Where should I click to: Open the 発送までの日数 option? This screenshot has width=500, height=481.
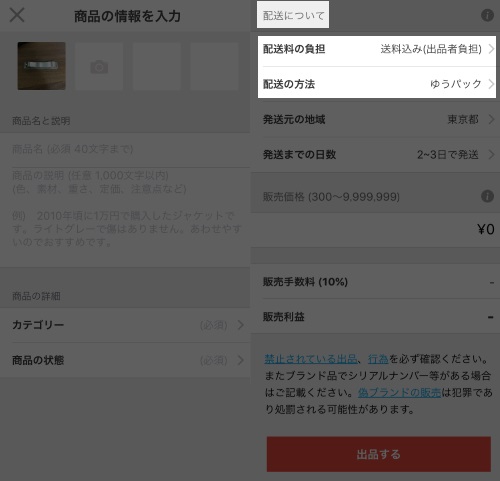click(375, 154)
